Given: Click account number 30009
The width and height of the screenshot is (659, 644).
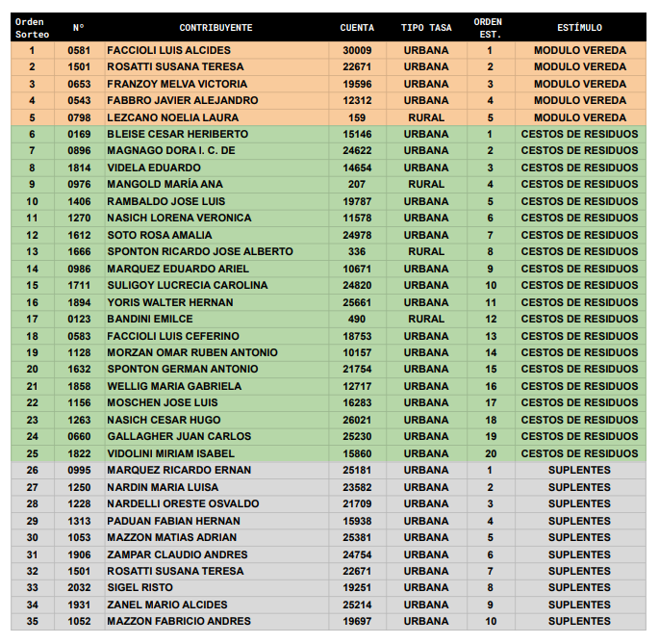Looking at the screenshot, I should click(357, 50).
